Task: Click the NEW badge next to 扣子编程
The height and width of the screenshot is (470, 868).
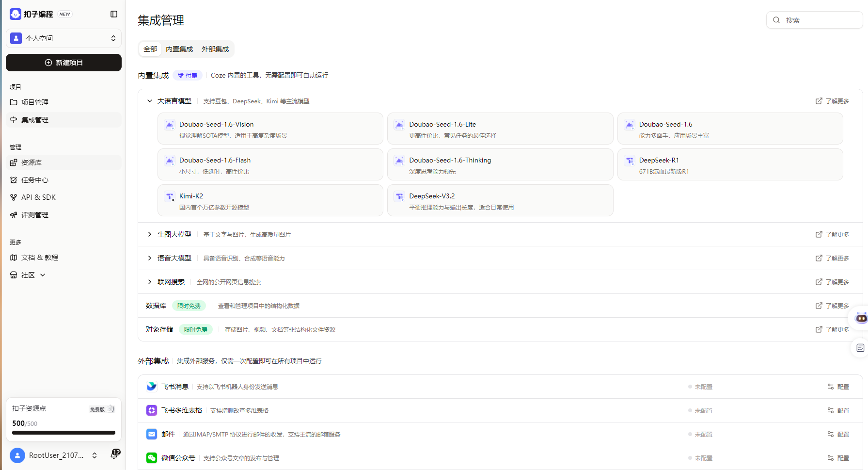Action: [64, 14]
